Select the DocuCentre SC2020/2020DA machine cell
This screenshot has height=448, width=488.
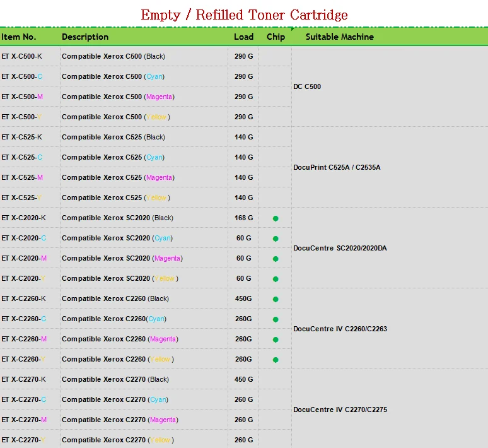[340, 248]
